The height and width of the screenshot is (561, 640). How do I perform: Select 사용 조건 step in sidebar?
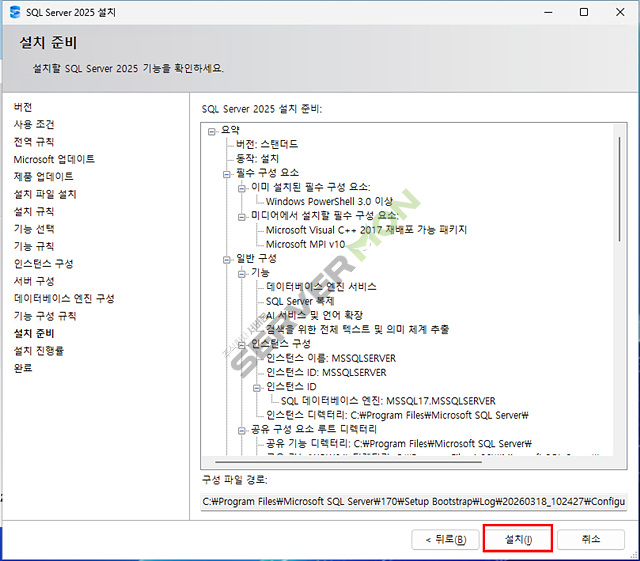[x=34, y=124]
